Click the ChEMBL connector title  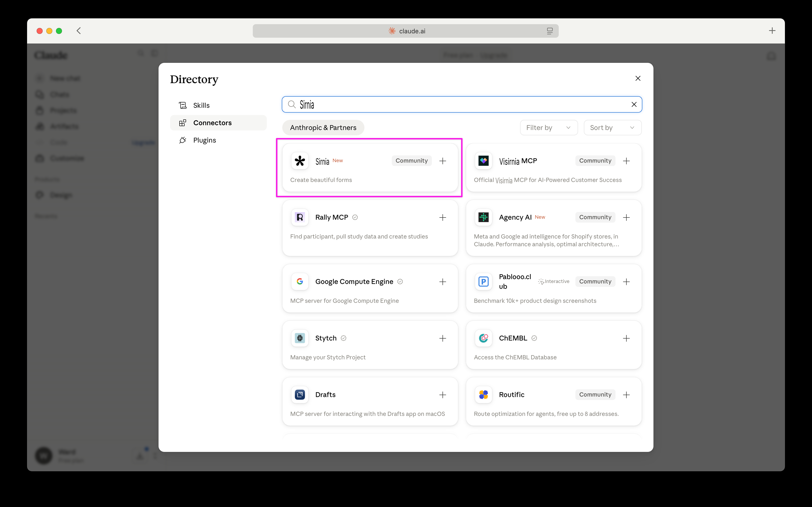(x=513, y=338)
